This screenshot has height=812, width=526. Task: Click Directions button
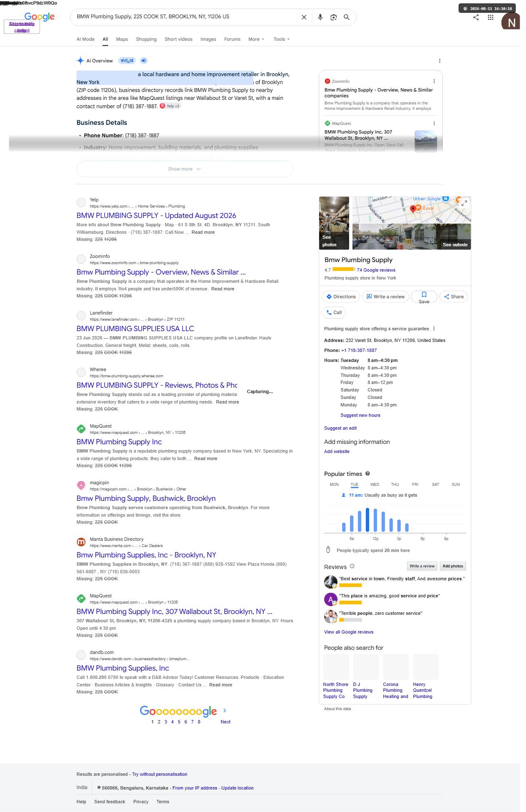pos(341,297)
